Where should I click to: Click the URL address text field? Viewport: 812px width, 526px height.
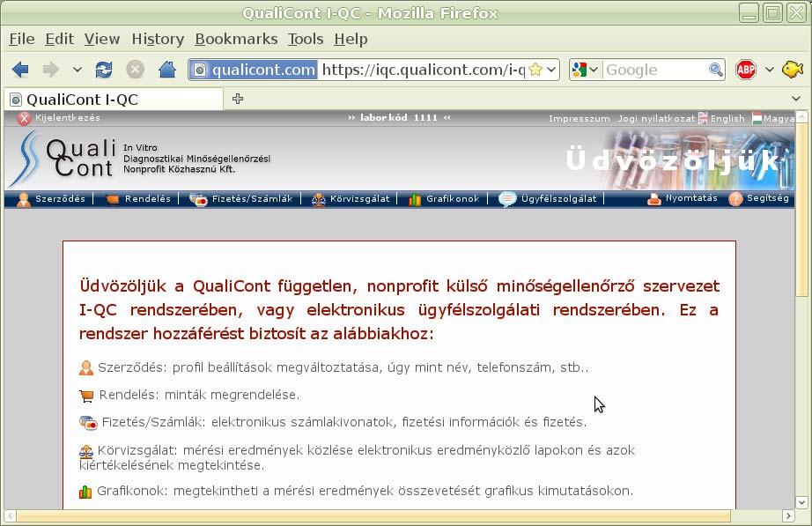(x=423, y=70)
